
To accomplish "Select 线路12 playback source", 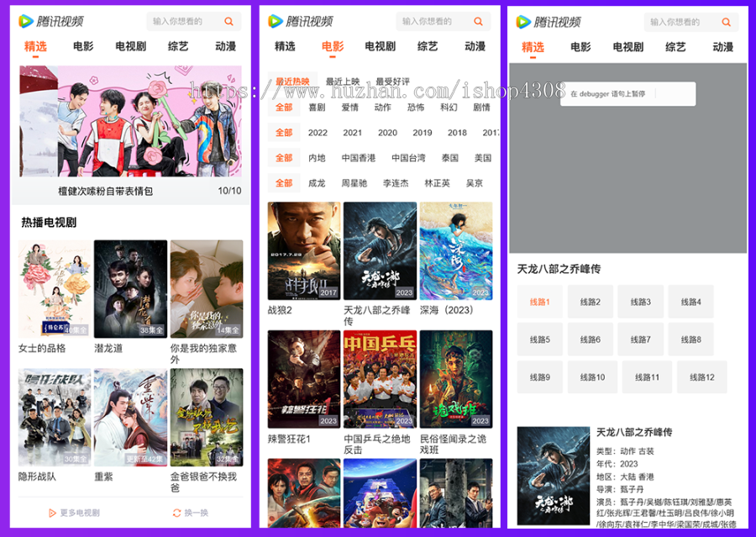I will [702, 376].
